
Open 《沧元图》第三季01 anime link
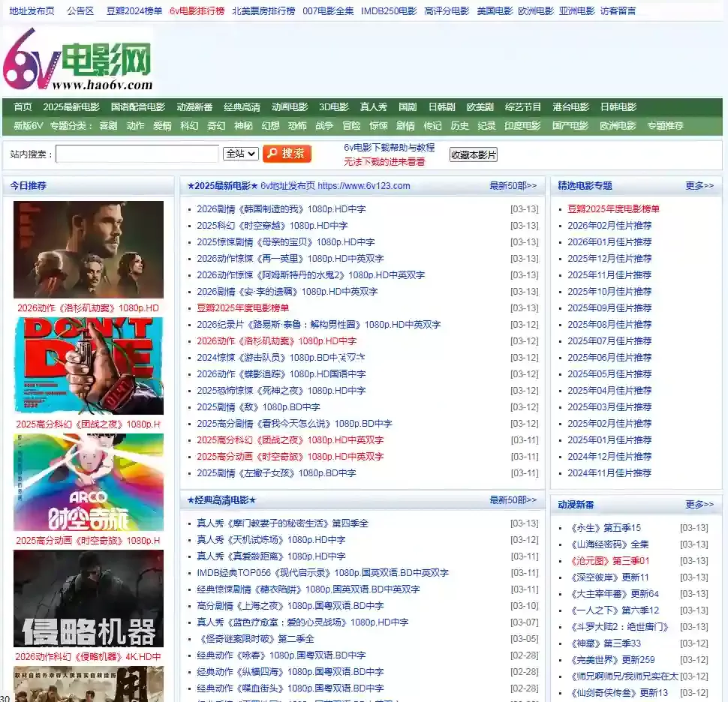tap(609, 561)
